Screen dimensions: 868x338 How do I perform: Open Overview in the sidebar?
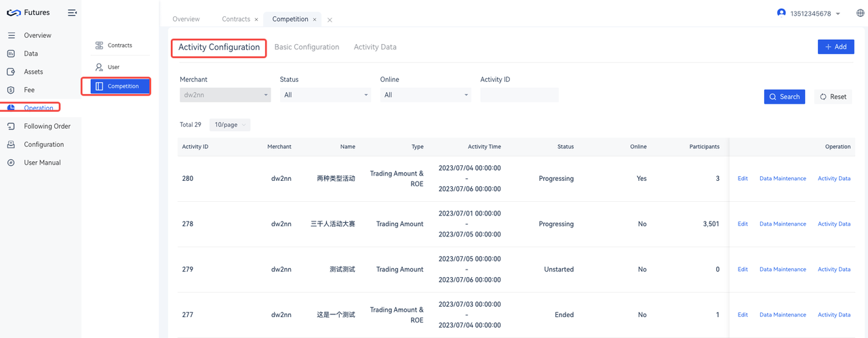click(x=37, y=35)
